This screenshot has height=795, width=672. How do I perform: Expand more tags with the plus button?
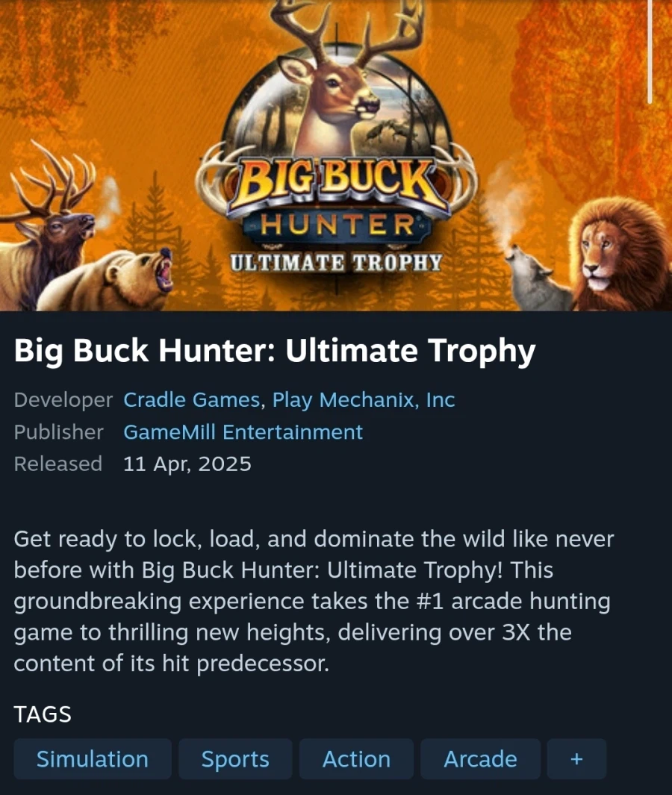pyautogui.click(x=576, y=759)
